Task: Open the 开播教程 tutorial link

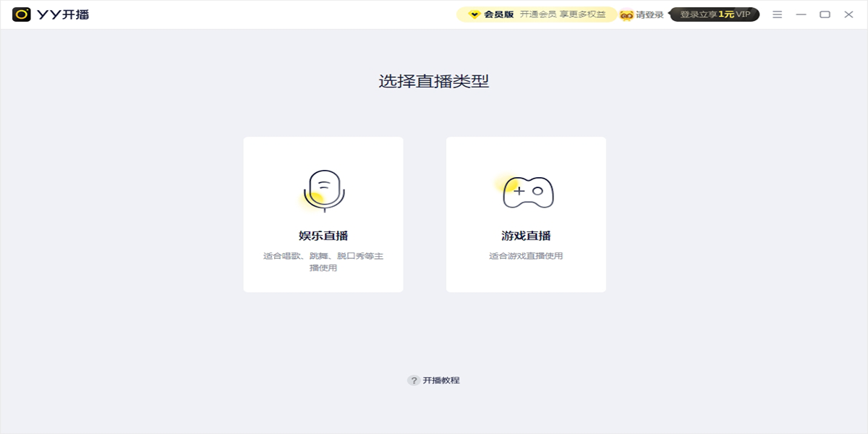Action: (441, 380)
